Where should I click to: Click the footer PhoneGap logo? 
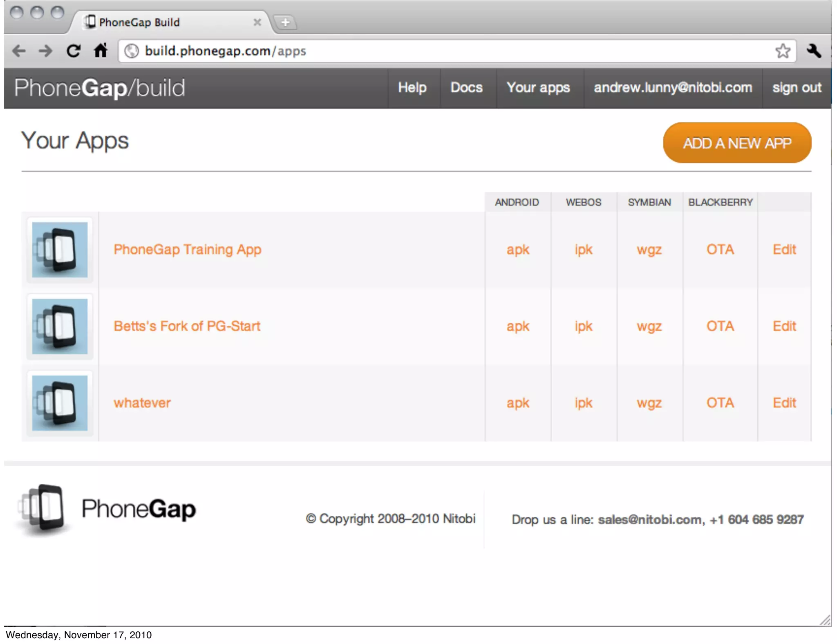click(x=106, y=509)
